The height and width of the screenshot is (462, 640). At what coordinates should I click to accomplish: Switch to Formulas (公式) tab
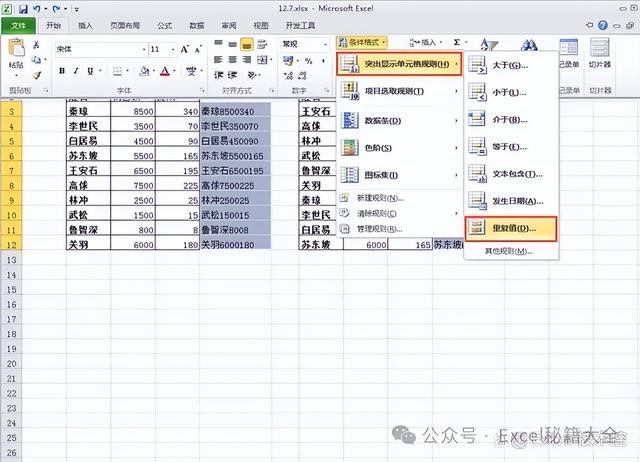click(165, 26)
